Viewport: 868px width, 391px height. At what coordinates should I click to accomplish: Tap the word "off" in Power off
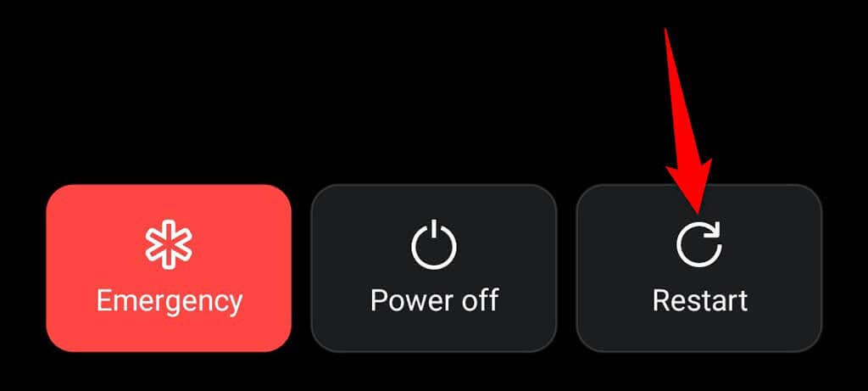click(x=482, y=299)
